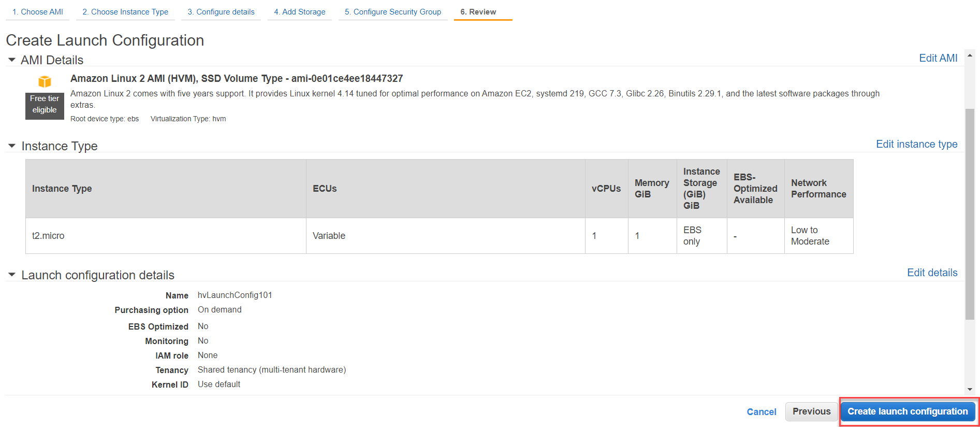Click the hvLaunchConfig101 name value
Screen dimensions: 980x427
pyautogui.click(x=235, y=295)
